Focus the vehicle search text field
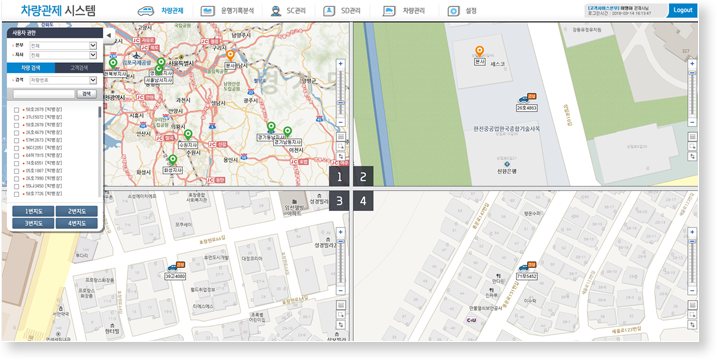717x360 pixels. tap(43, 94)
